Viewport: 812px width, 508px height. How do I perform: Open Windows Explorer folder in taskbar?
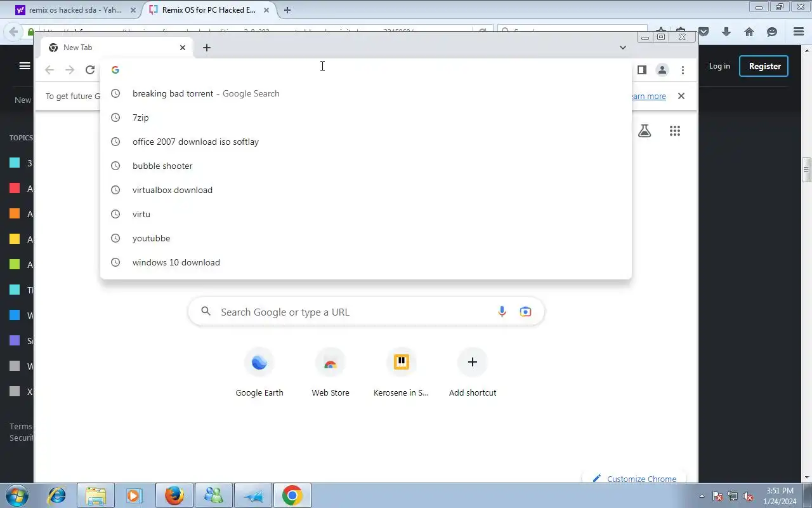tap(96, 495)
